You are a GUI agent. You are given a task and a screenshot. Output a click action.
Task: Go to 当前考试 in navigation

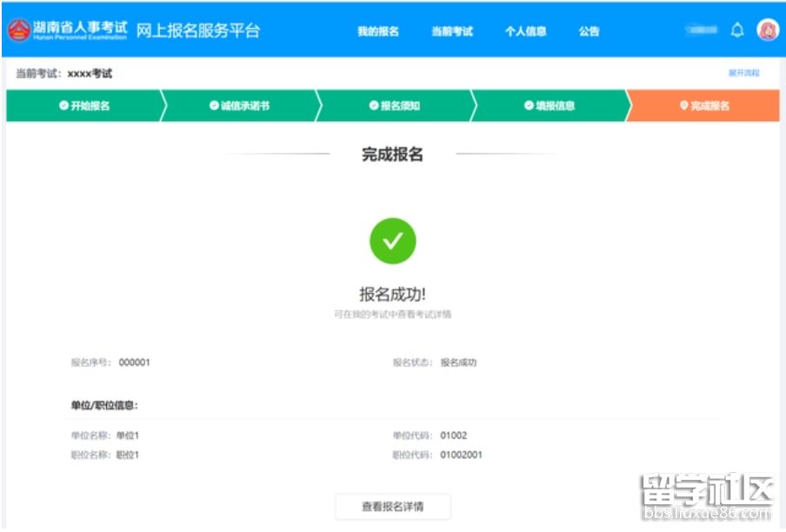tap(452, 31)
